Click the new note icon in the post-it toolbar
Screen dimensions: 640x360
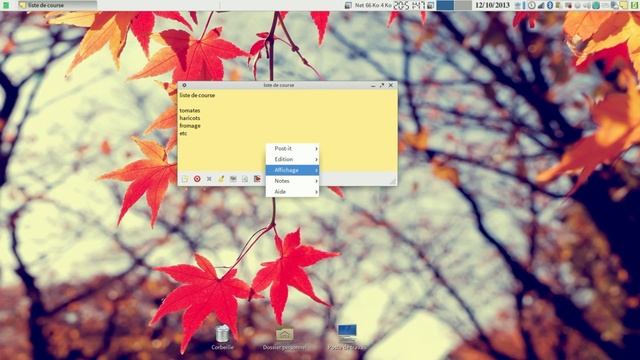click(185, 179)
